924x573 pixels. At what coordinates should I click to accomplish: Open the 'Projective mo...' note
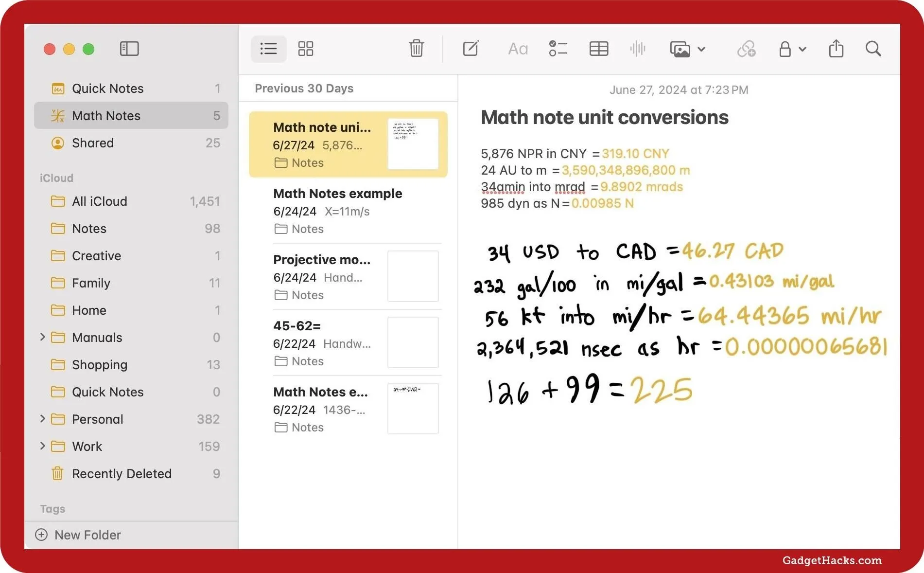pos(348,277)
